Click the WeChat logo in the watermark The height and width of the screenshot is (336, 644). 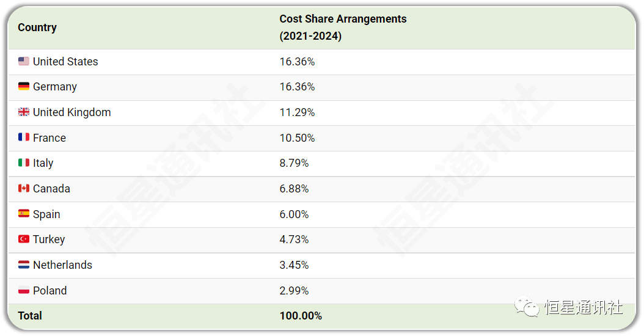(527, 307)
